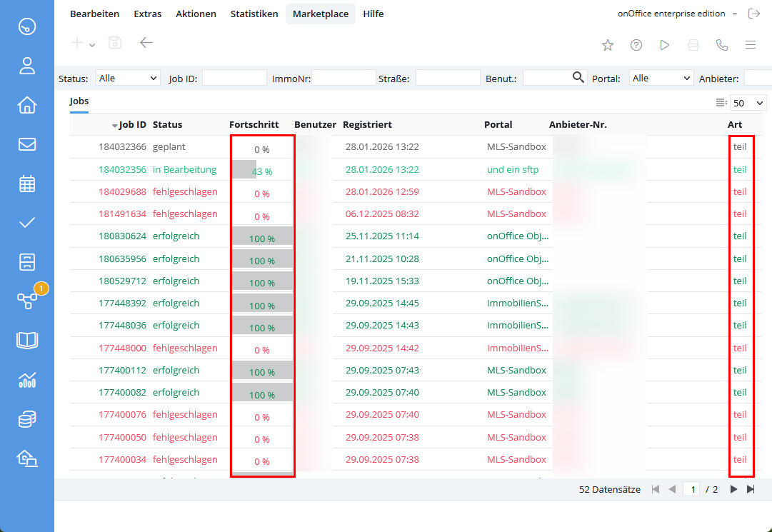Screen dimensions: 772x532
Task: Click the phone icon in toolbar
Action: (722, 45)
